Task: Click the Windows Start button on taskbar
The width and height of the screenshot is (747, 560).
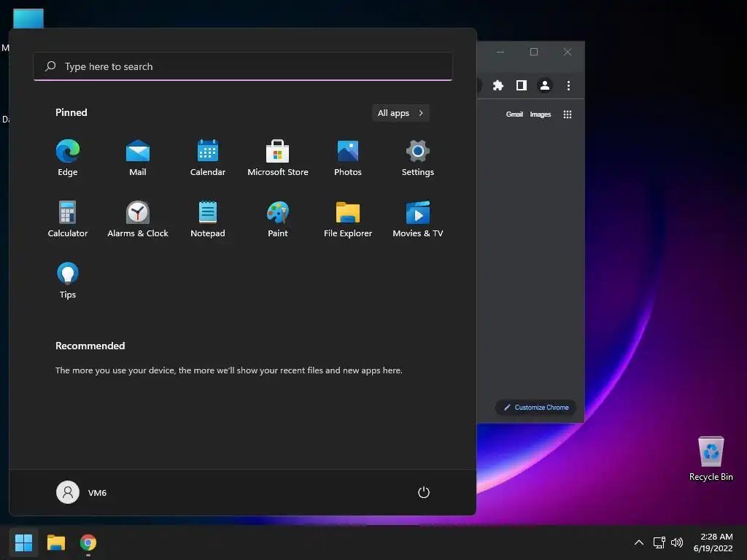Action: [x=23, y=542]
